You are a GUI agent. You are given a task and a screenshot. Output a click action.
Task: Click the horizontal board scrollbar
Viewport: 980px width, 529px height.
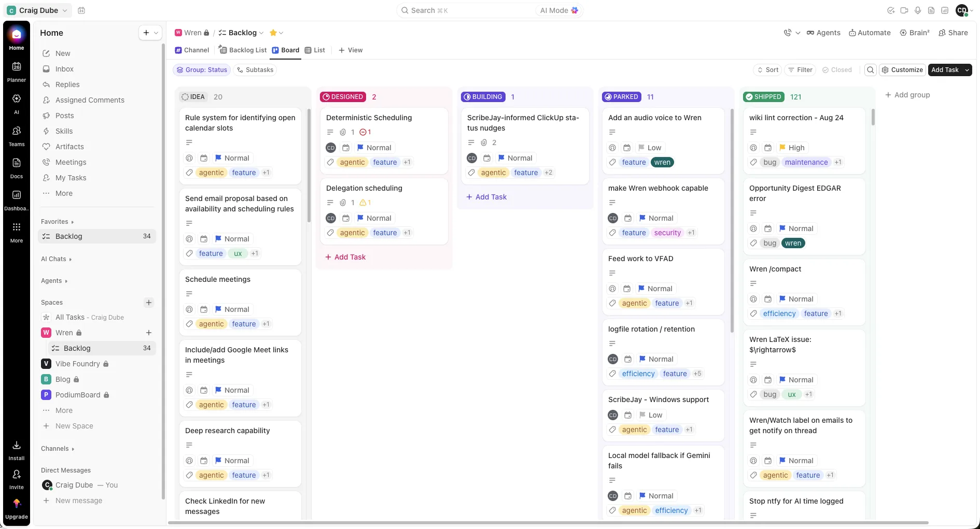tap(548, 523)
